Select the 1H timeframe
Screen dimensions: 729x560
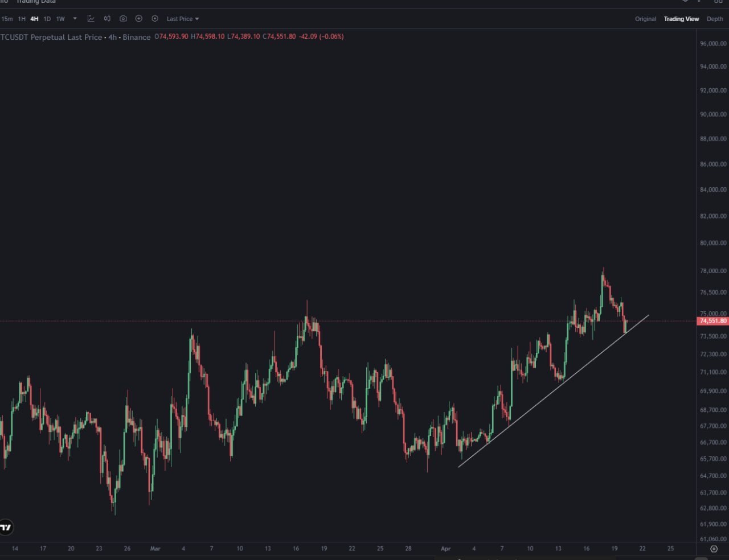click(22, 19)
